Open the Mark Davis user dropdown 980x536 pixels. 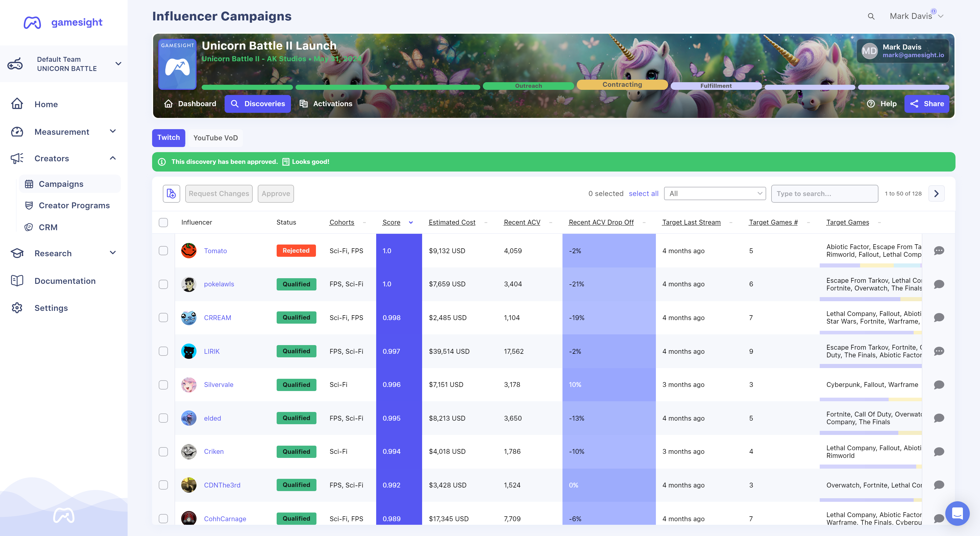pyautogui.click(x=916, y=16)
